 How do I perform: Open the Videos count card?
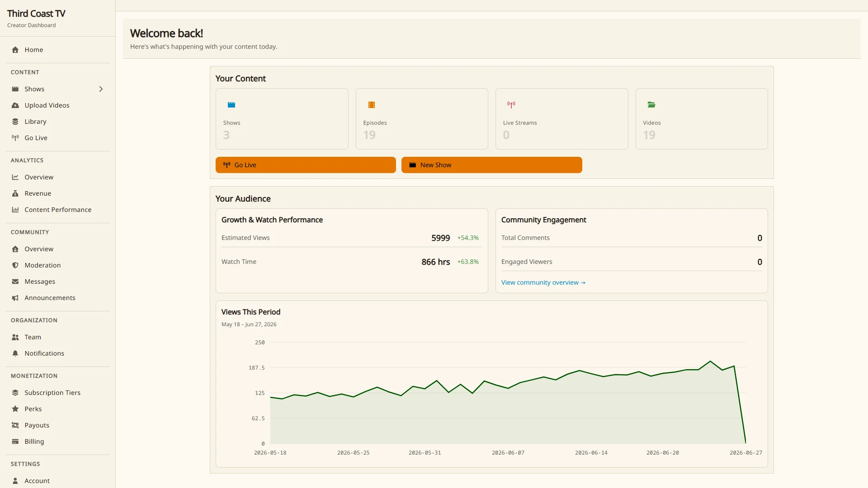(702, 119)
